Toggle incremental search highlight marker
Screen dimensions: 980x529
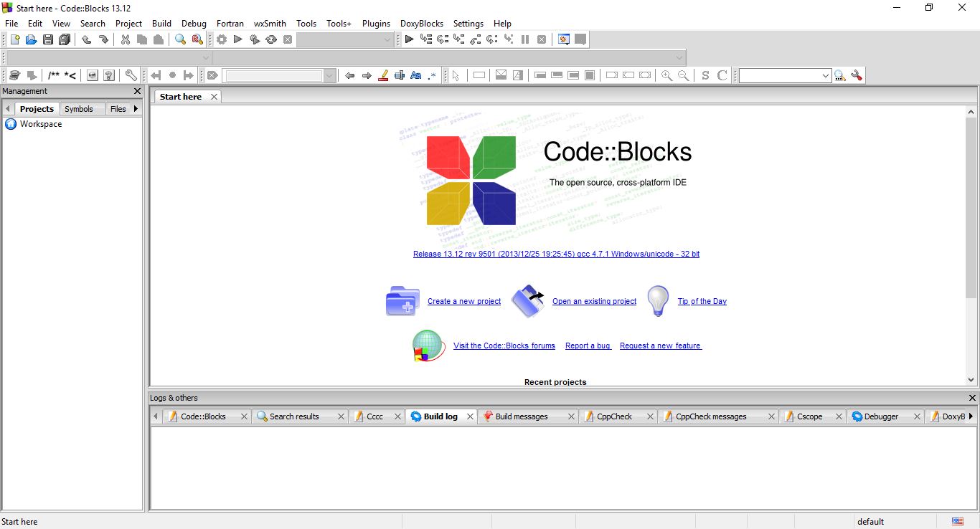point(383,75)
